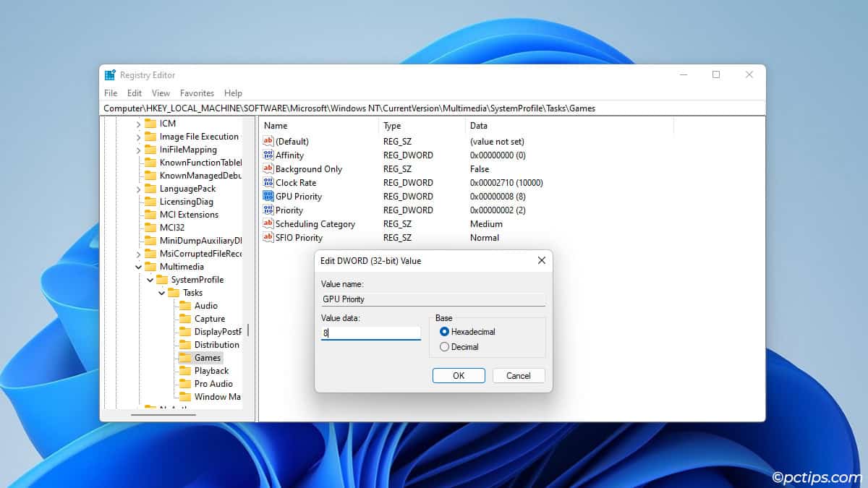Cancel the Edit DWORD dialog
This screenshot has width=868, height=488.
[x=519, y=376]
